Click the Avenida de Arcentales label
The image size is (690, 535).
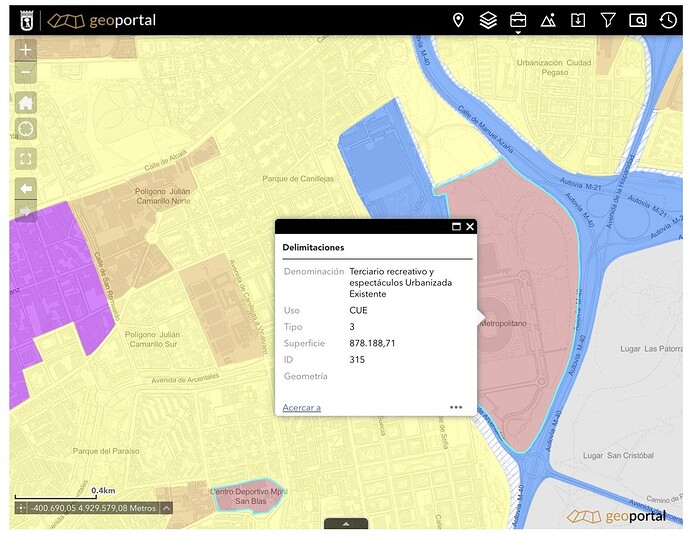[x=185, y=379]
